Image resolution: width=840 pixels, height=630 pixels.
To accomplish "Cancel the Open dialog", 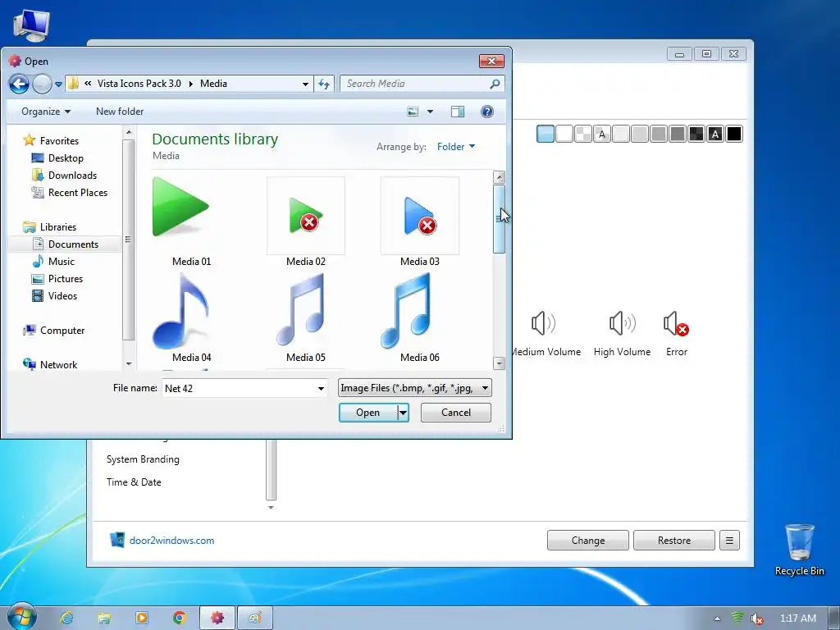I will click(456, 413).
